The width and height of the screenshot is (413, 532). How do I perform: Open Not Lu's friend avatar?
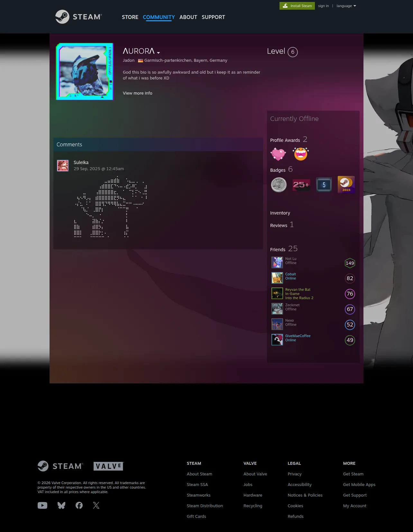(277, 262)
